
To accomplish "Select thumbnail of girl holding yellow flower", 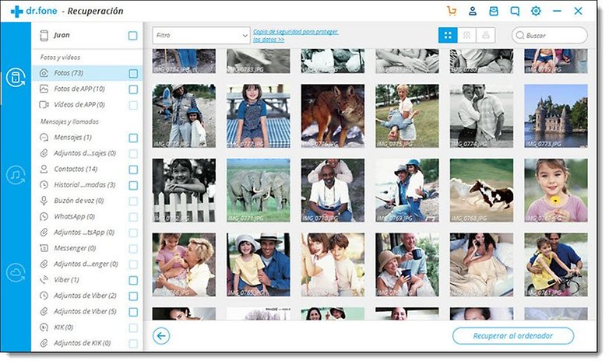I will coord(556,190).
